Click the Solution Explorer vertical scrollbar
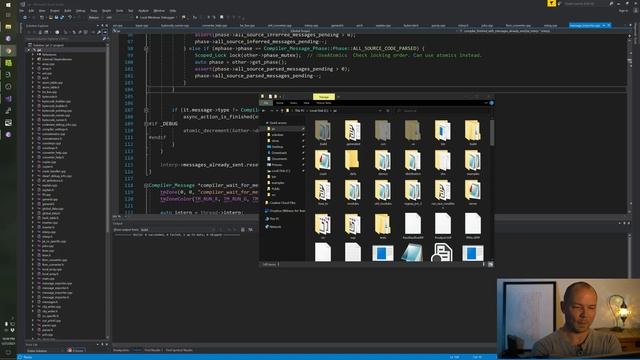 pyautogui.click(x=107, y=188)
